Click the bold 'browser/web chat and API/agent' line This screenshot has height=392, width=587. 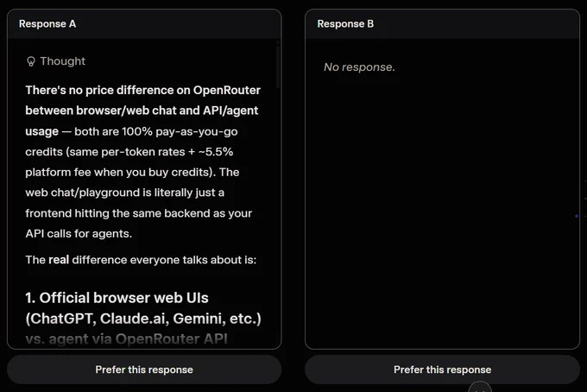[142, 111]
